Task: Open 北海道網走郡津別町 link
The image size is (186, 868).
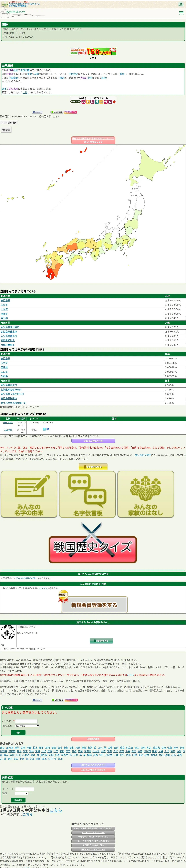Action: [x=11, y=390]
